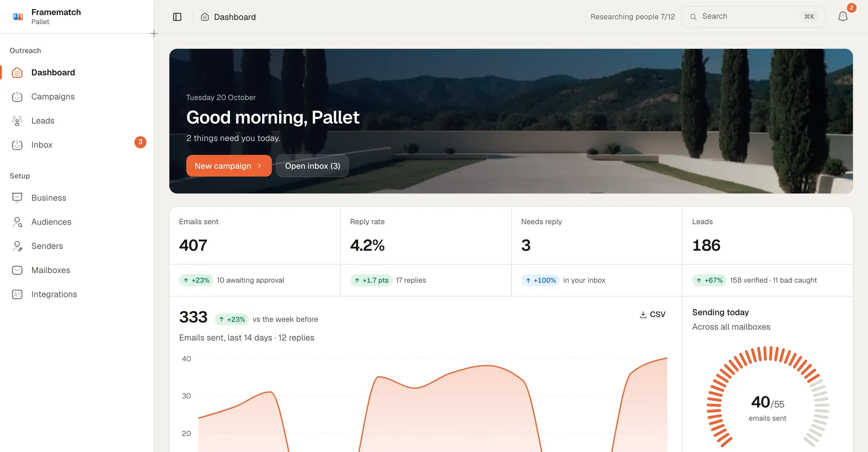The width and height of the screenshot is (868, 452).
Task: Click 'Researching people 7/12' status
Action: [633, 17]
